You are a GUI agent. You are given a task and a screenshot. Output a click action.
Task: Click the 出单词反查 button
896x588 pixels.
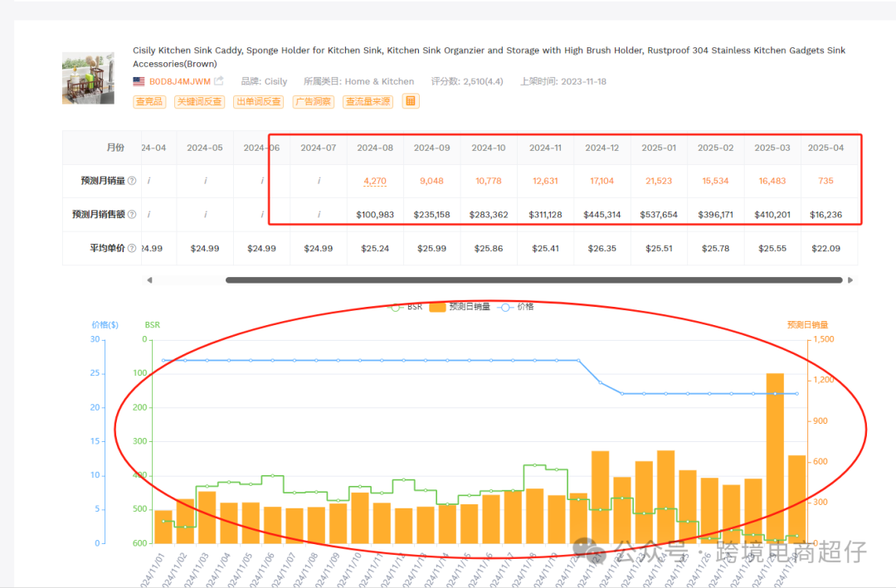point(259,102)
